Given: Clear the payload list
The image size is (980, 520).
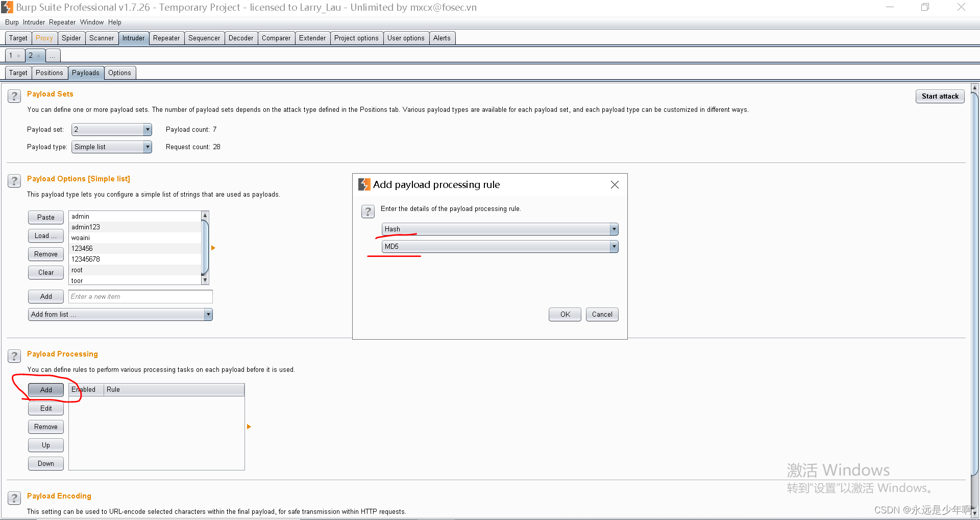Looking at the screenshot, I should pyautogui.click(x=46, y=273).
